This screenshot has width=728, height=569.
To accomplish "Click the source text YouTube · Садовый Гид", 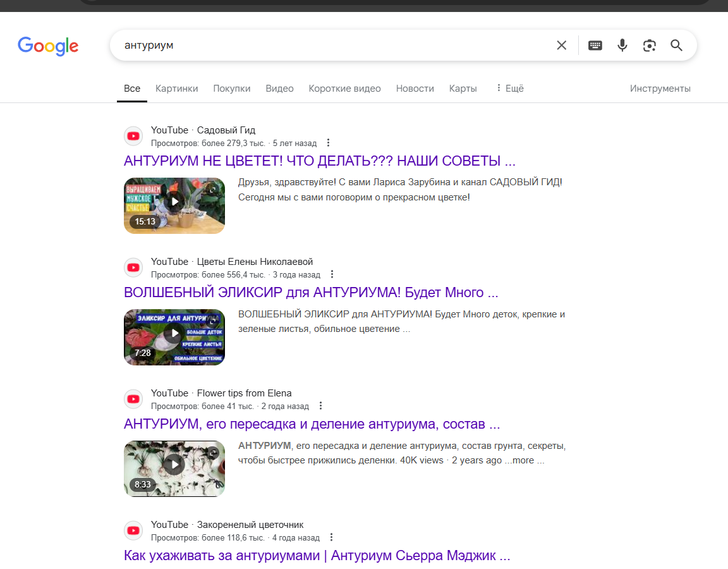I will (203, 130).
